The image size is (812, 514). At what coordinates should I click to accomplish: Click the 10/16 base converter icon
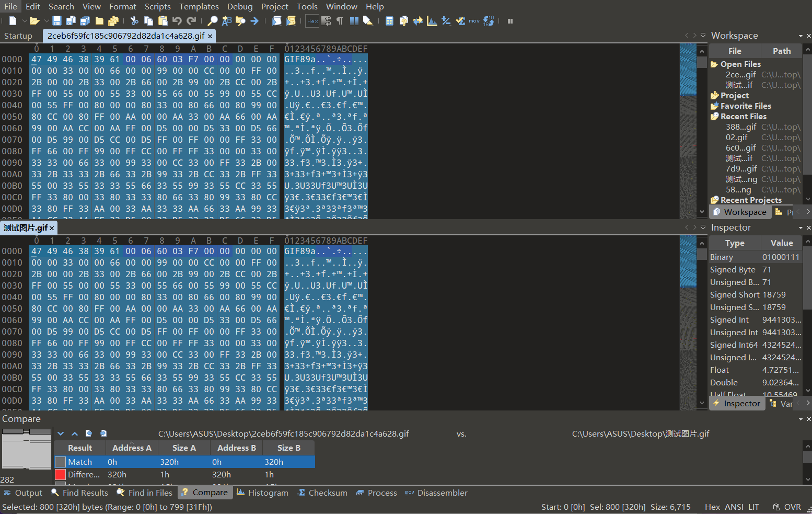(x=489, y=21)
